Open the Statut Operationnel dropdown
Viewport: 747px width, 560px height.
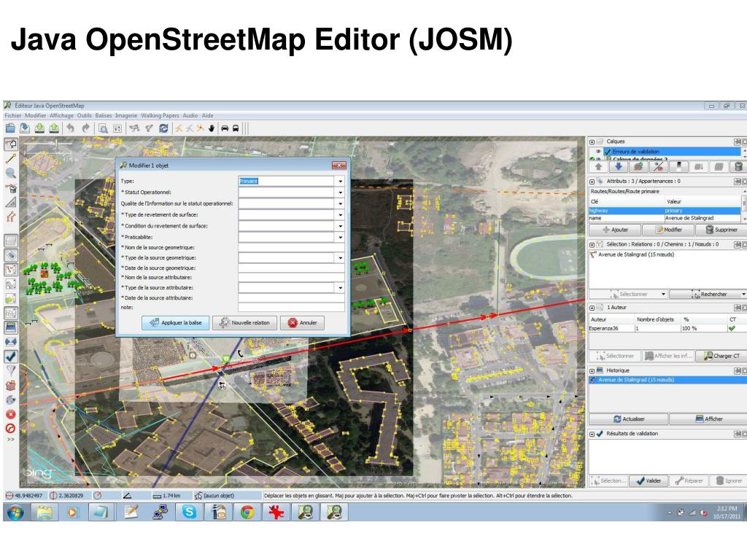[340, 192]
